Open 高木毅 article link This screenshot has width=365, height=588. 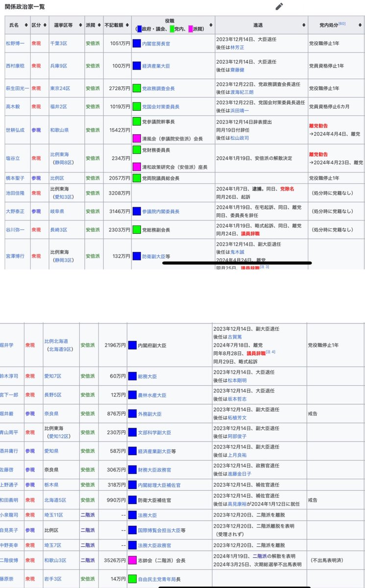coord(14,106)
